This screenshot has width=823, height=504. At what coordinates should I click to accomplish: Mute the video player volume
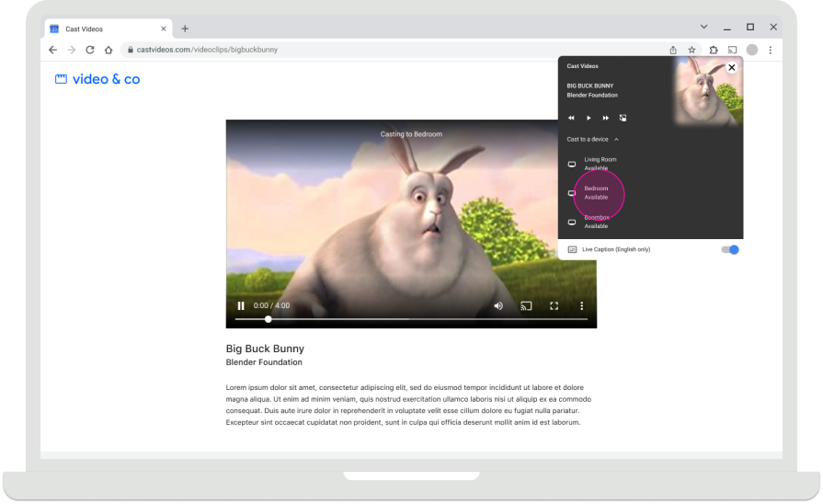pyautogui.click(x=498, y=306)
